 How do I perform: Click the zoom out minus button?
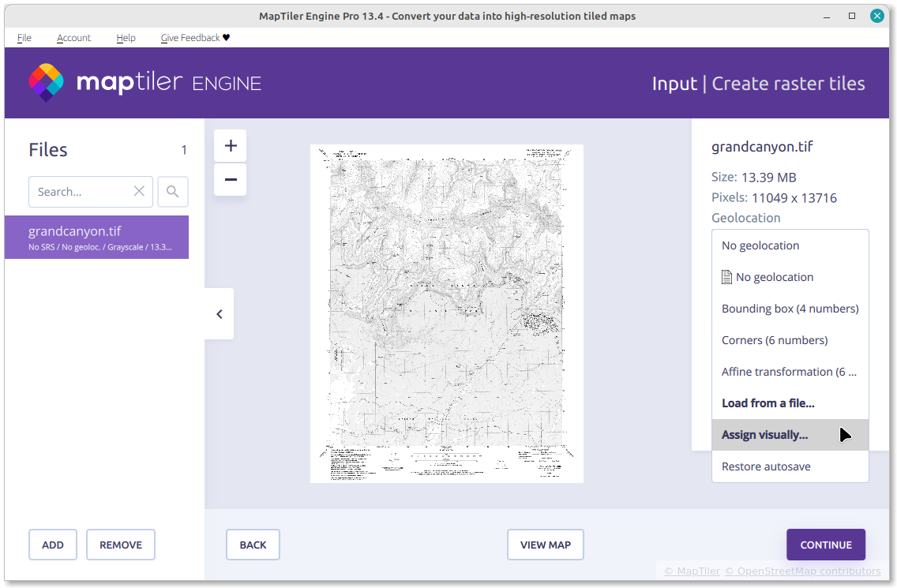point(231,180)
